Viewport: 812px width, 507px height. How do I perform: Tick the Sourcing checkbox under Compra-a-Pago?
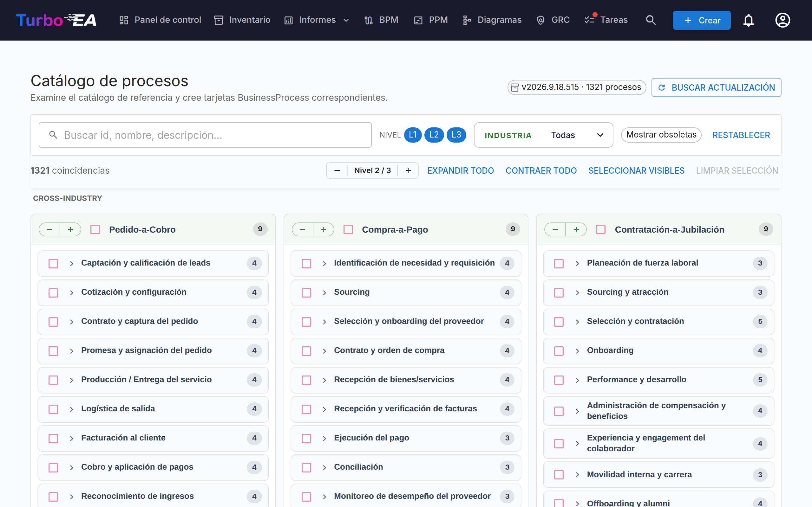(x=306, y=292)
